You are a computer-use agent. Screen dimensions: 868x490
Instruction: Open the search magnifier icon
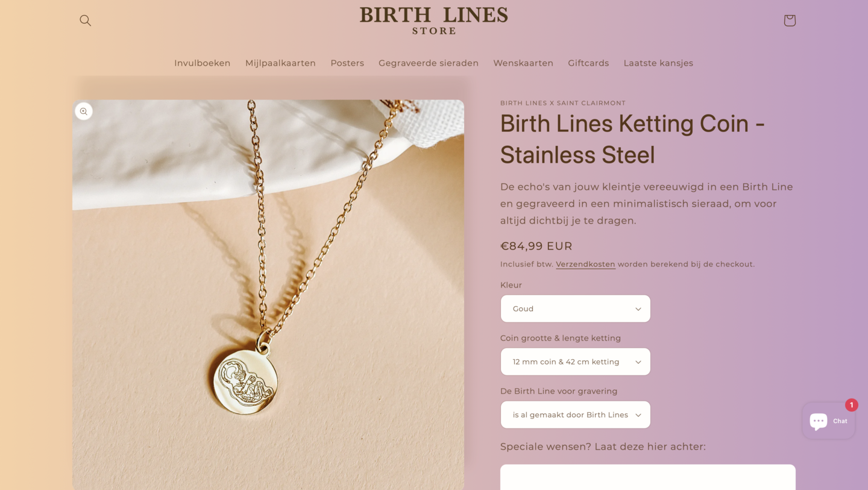(x=85, y=20)
